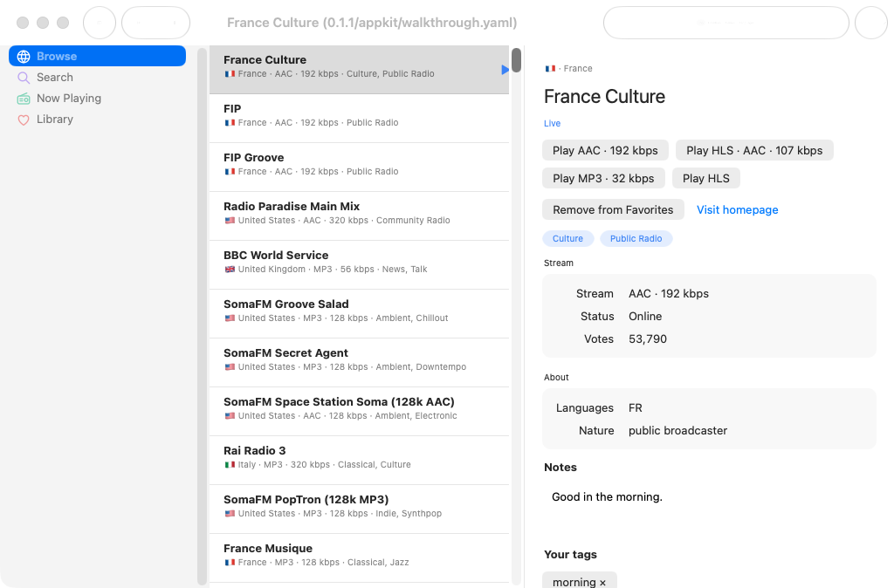The image size is (894, 588).
Task: Remove the morning tag via its ×
Action: (602, 582)
